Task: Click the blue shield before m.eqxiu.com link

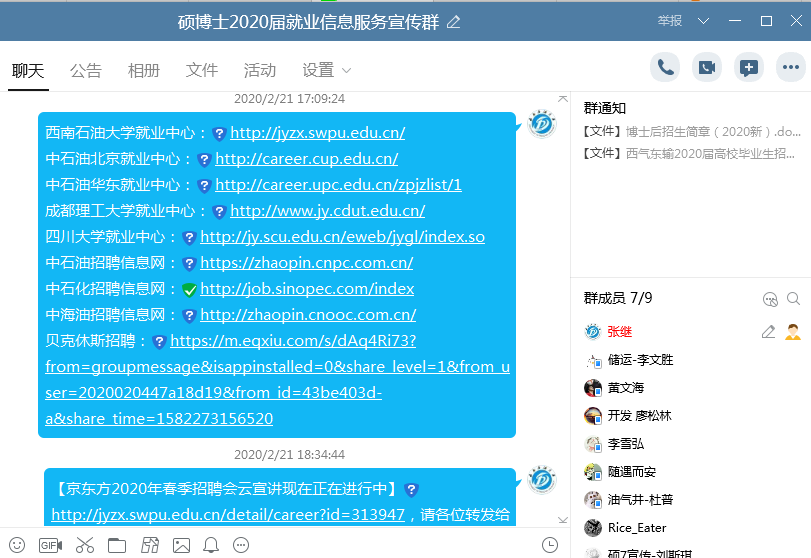Action: point(159,342)
